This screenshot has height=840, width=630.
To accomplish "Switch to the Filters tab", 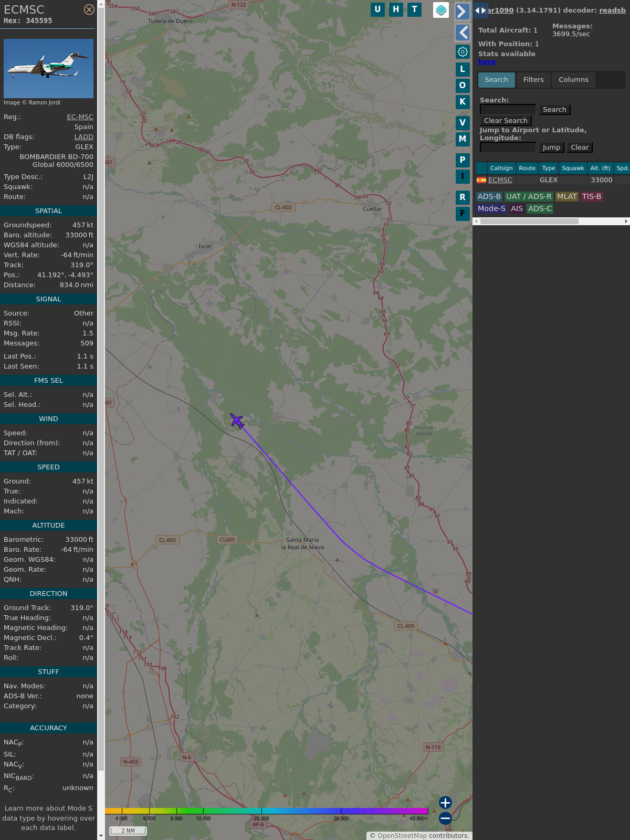I will [x=533, y=80].
